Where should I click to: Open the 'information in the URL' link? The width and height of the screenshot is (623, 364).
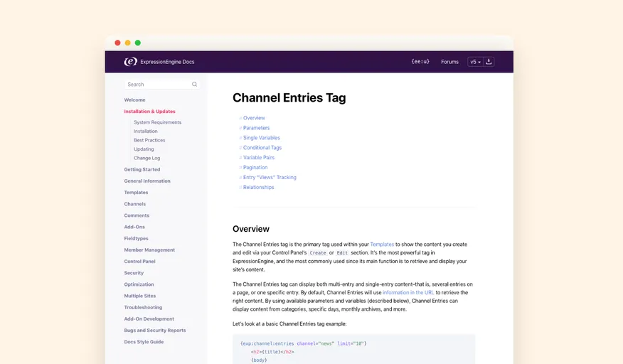(408, 293)
